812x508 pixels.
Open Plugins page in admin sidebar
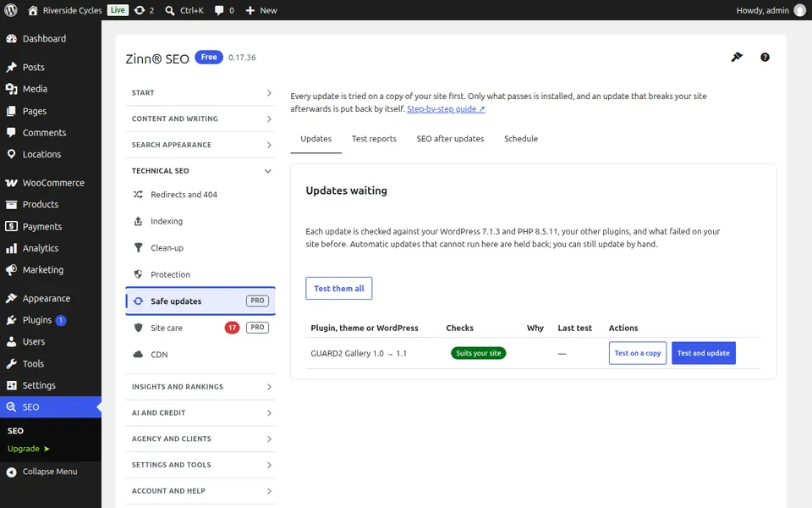pyautogui.click(x=51, y=320)
